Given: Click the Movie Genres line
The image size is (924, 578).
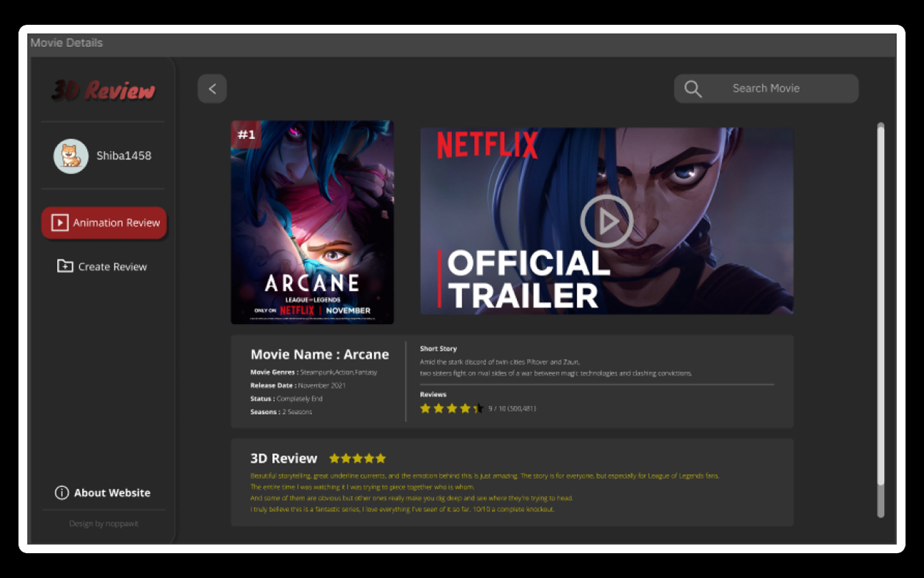Looking at the screenshot, I should pyautogui.click(x=314, y=372).
